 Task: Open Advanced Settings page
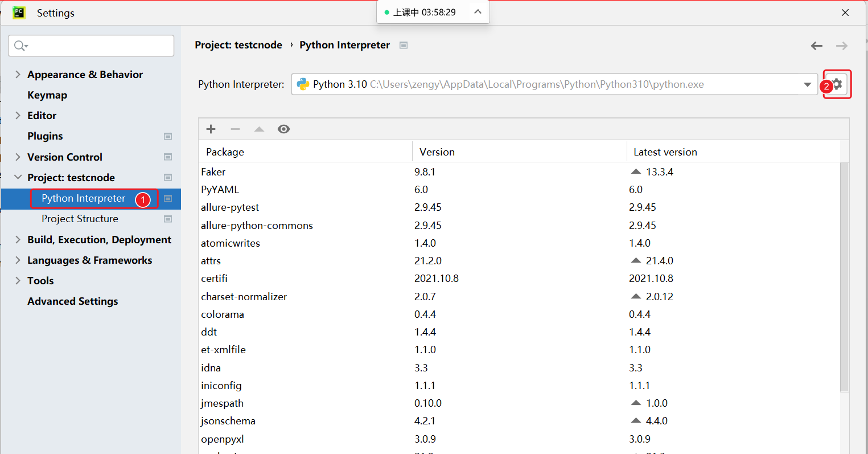[73, 301]
